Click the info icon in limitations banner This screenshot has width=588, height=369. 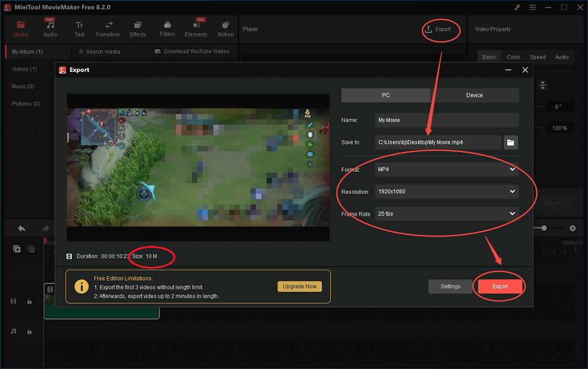pos(81,287)
